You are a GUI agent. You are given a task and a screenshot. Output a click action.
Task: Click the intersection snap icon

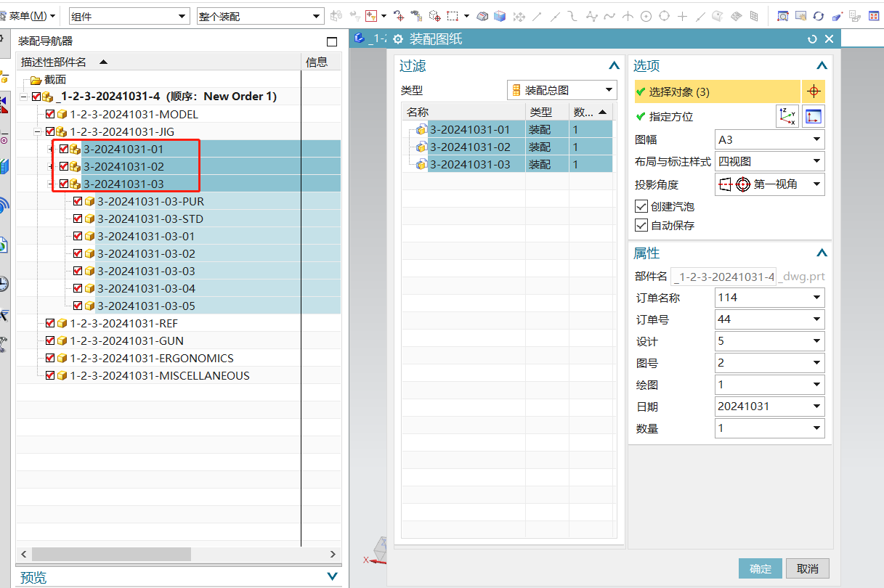click(628, 16)
